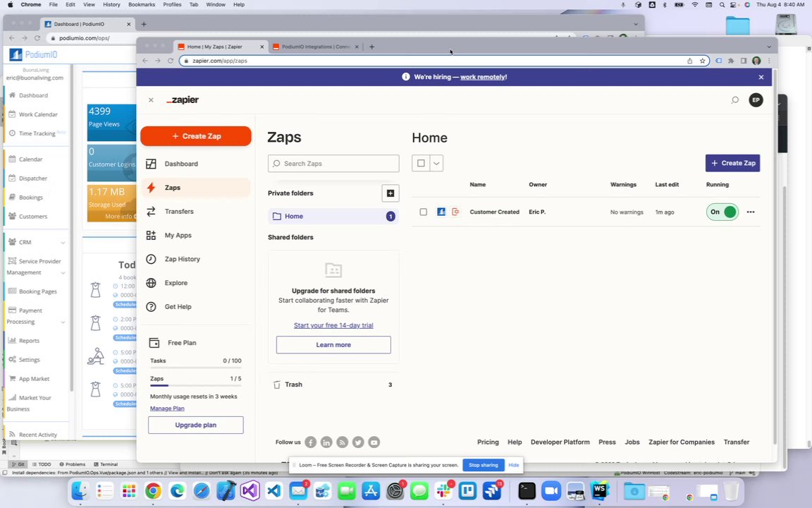Open Terminal from the dock
Image resolution: width=812 pixels, height=508 pixels.
(527, 490)
